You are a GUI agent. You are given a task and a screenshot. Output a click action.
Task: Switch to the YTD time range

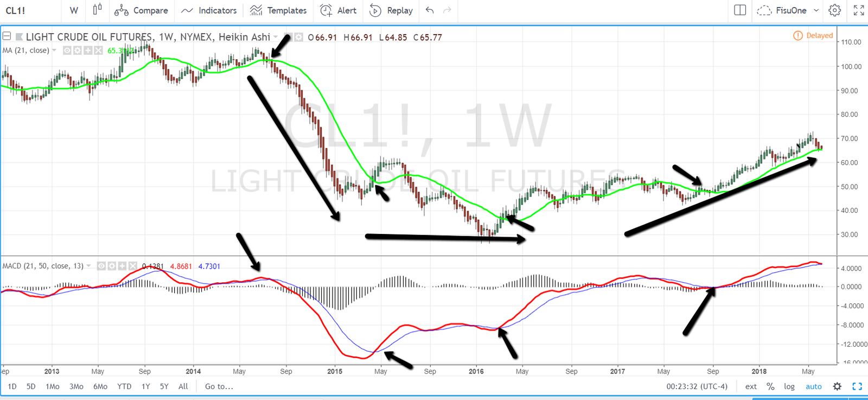(124, 386)
